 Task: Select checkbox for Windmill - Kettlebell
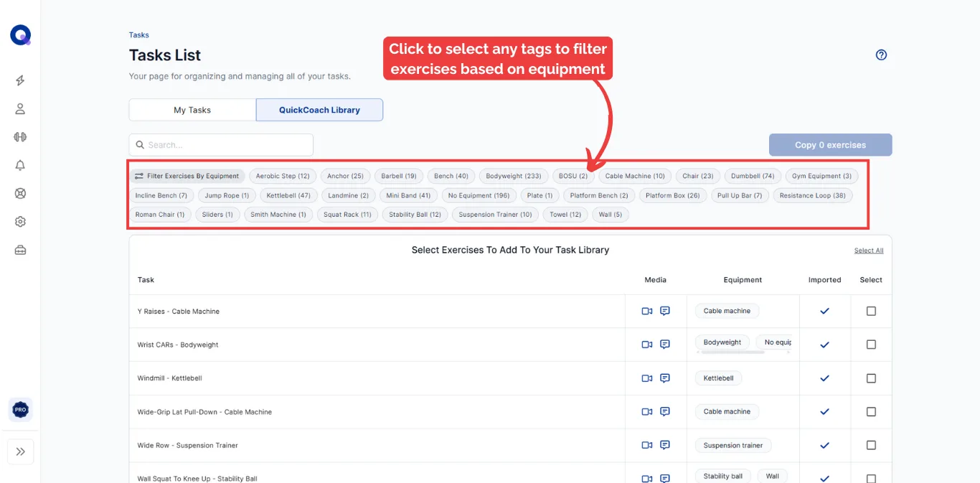click(871, 378)
